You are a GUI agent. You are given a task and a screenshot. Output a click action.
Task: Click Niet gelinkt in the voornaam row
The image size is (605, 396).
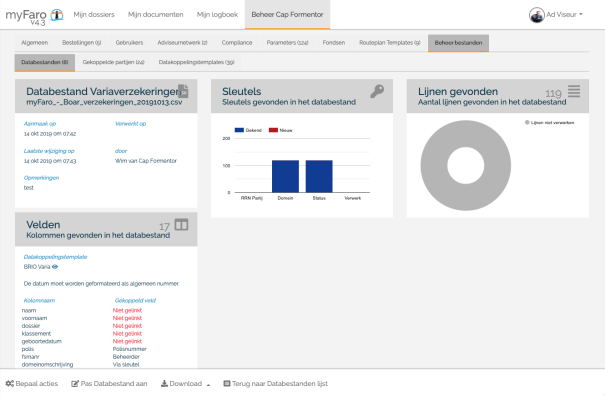click(127, 318)
